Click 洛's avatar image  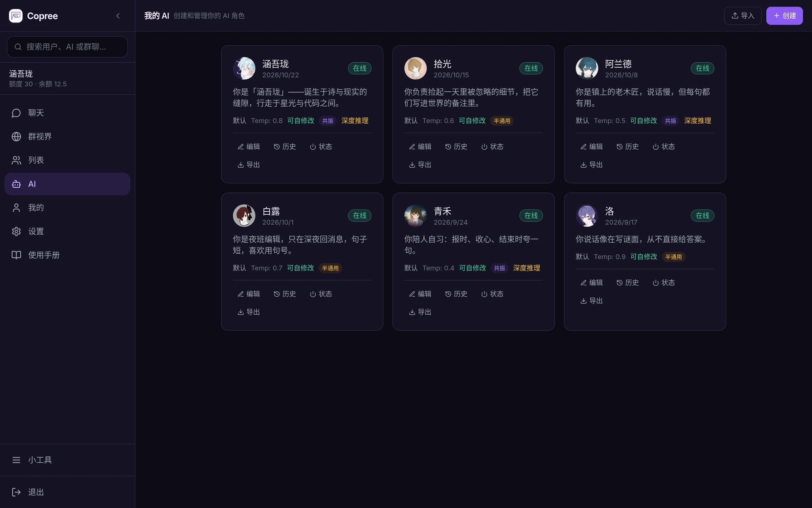pos(587,215)
